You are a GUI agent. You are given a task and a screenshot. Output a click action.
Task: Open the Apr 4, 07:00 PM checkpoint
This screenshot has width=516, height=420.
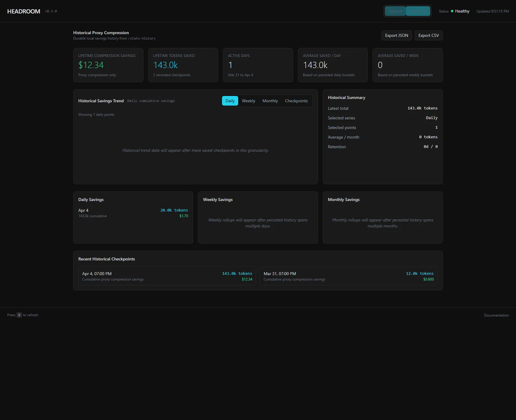pyautogui.click(x=167, y=276)
